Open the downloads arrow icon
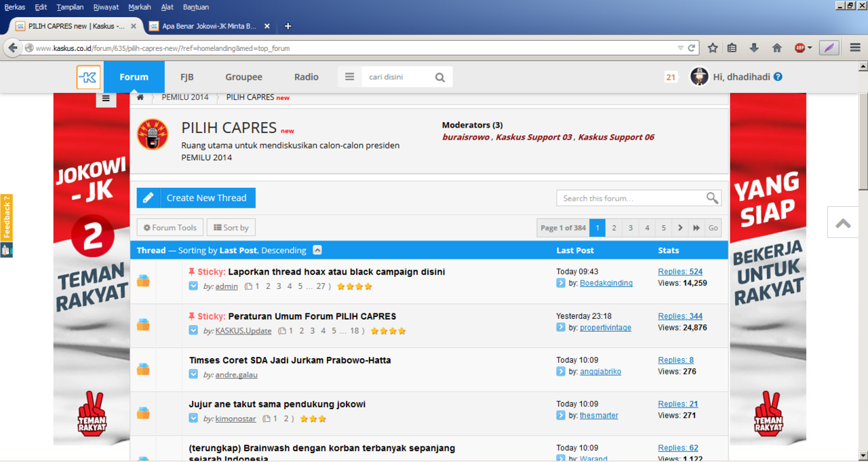The height and width of the screenshot is (462, 868). point(754,48)
